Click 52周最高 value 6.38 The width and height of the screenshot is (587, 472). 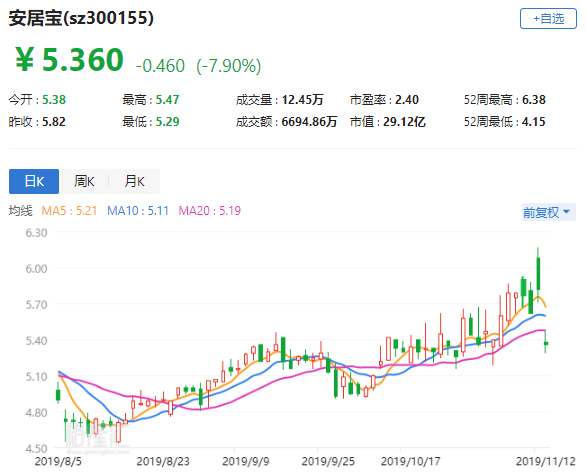click(534, 100)
